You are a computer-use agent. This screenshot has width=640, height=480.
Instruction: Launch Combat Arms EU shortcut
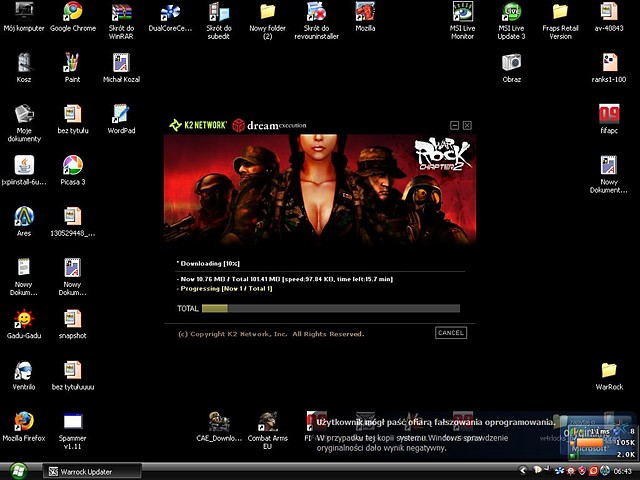[267, 431]
